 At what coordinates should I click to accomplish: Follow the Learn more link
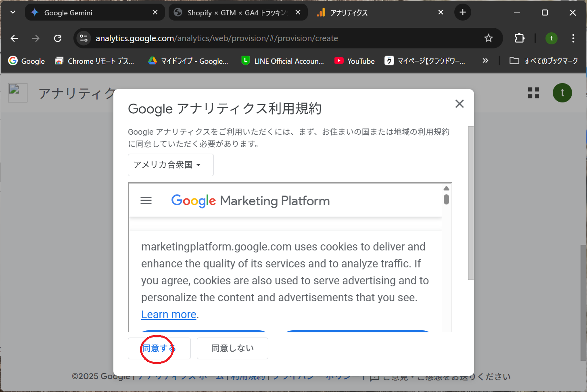click(169, 315)
